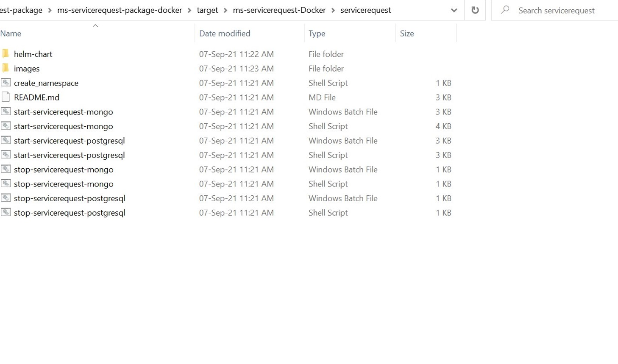Image resolution: width=618 pixels, height=364 pixels.
Task: Sort files by the Type column
Action: point(317,33)
